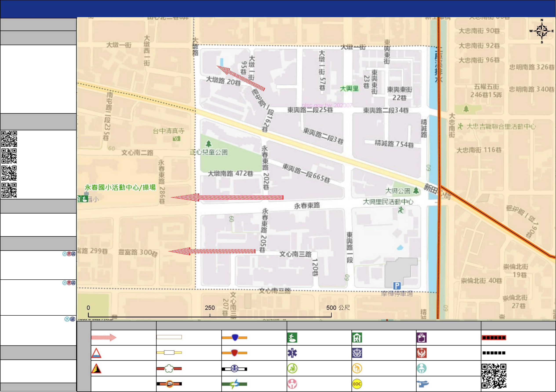Click the 正心兒童公園 label
The height and width of the screenshot is (392, 556).
pos(209,152)
